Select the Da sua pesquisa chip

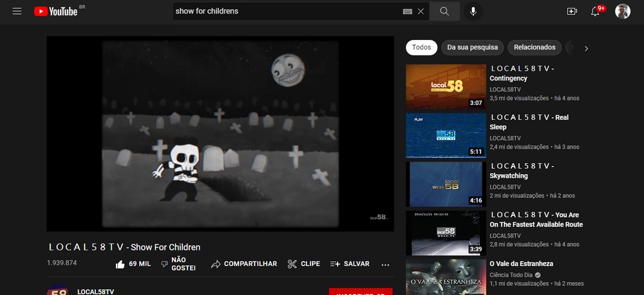click(x=472, y=47)
